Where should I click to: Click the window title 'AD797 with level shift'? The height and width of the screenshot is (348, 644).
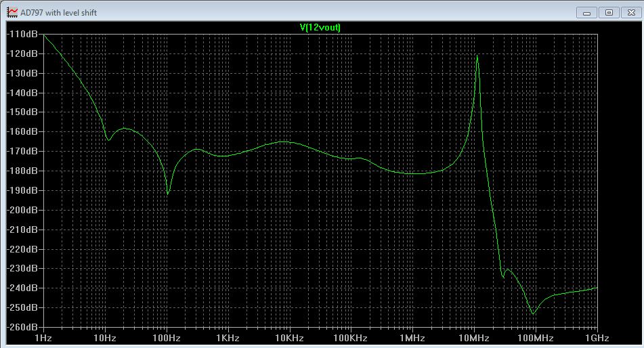tap(59, 13)
